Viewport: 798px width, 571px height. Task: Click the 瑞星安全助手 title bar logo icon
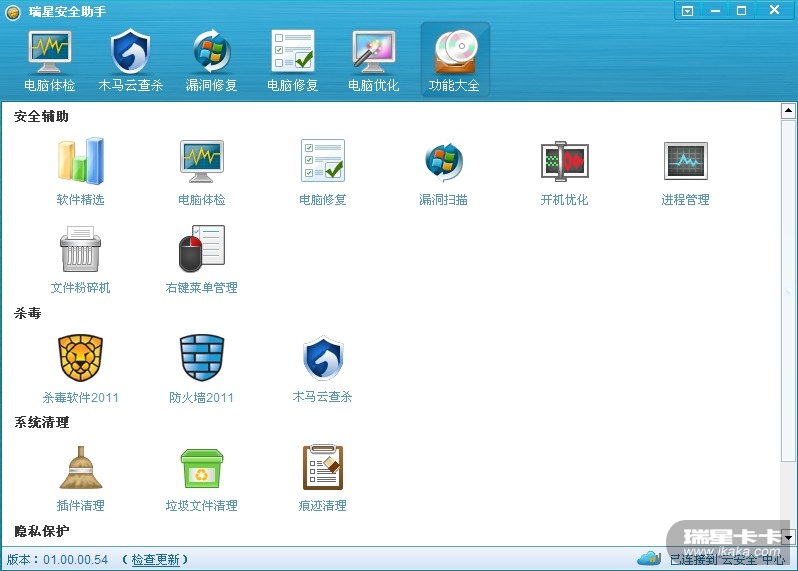pos(12,12)
